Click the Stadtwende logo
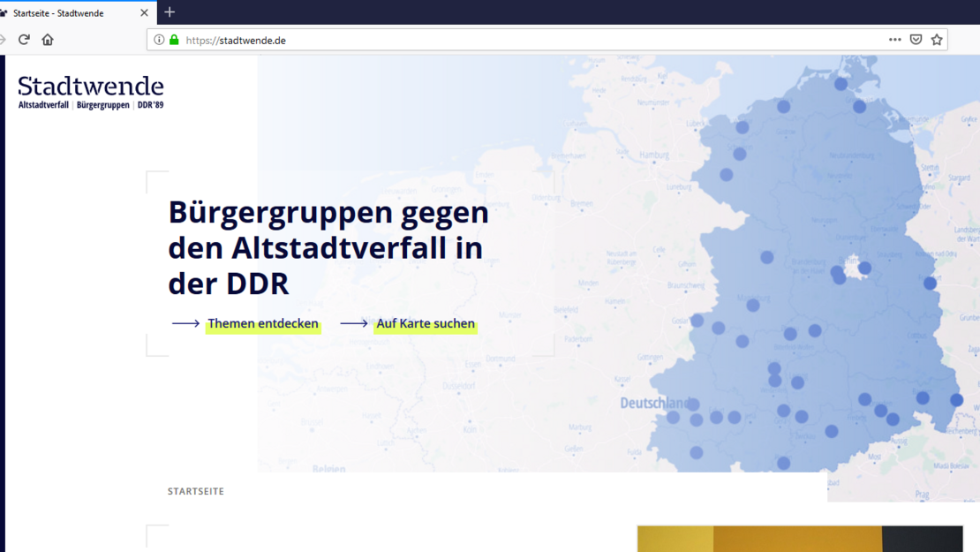 click(91, 92)
